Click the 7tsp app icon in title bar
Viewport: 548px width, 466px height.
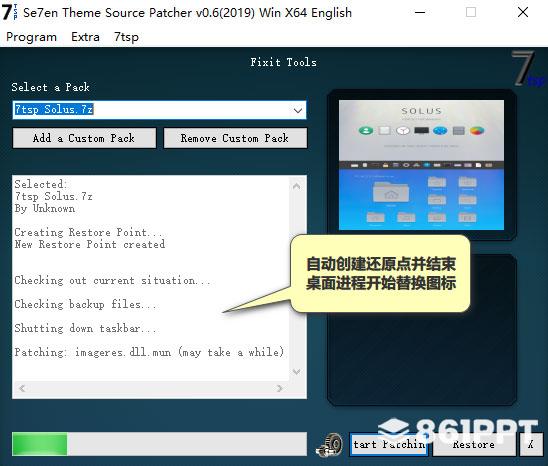pyautogui.click(x=9, y=13)
